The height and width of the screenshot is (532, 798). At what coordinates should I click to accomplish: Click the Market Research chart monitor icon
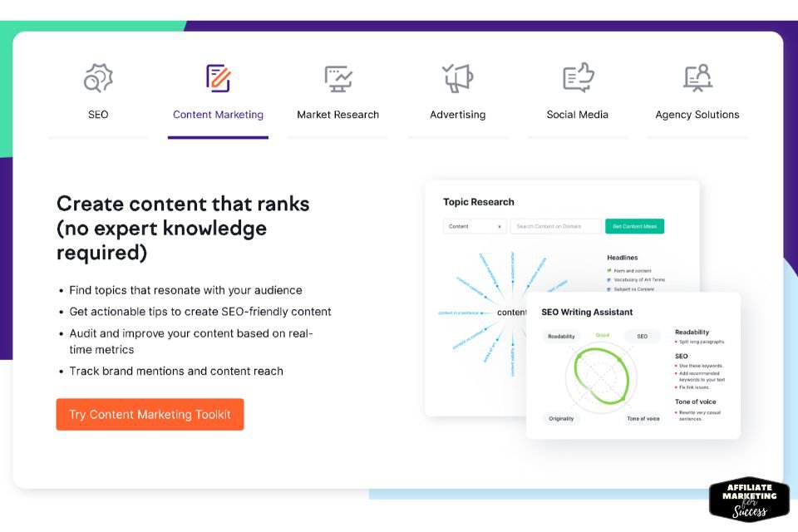pos(338,78)
